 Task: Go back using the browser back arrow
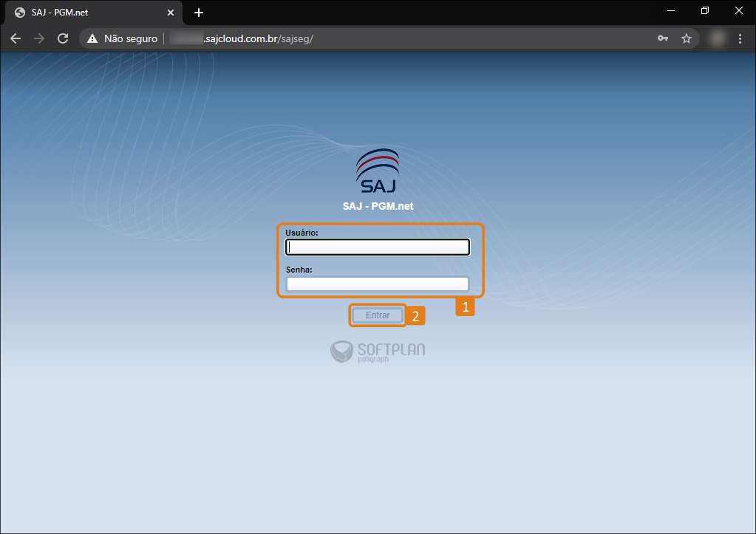tap(16, 38)
